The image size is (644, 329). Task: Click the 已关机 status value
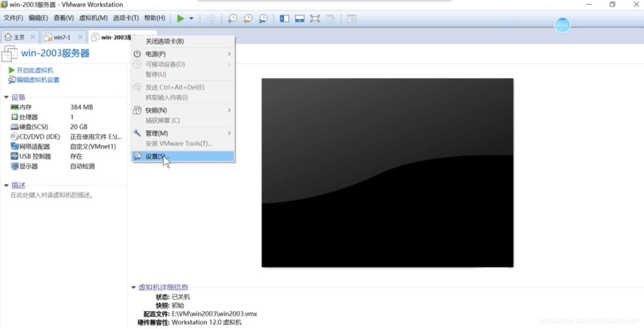[x=181, y=297]
